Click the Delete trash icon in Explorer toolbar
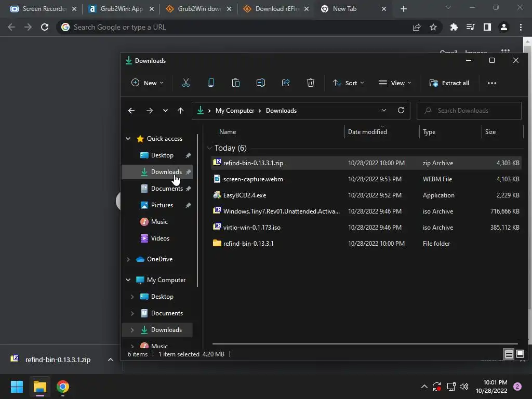The width and height of the screenshot is (532, 399). click(x=311, y=83)
